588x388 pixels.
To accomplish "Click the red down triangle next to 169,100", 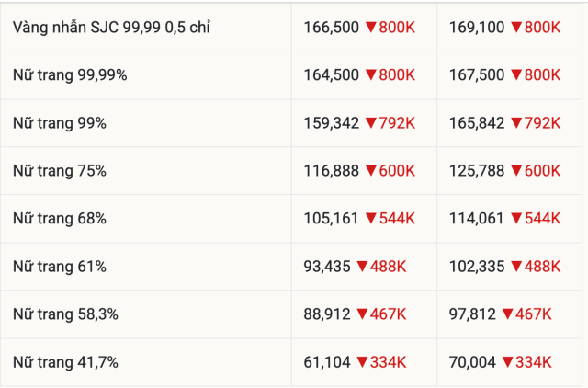I will coord(516,28).
